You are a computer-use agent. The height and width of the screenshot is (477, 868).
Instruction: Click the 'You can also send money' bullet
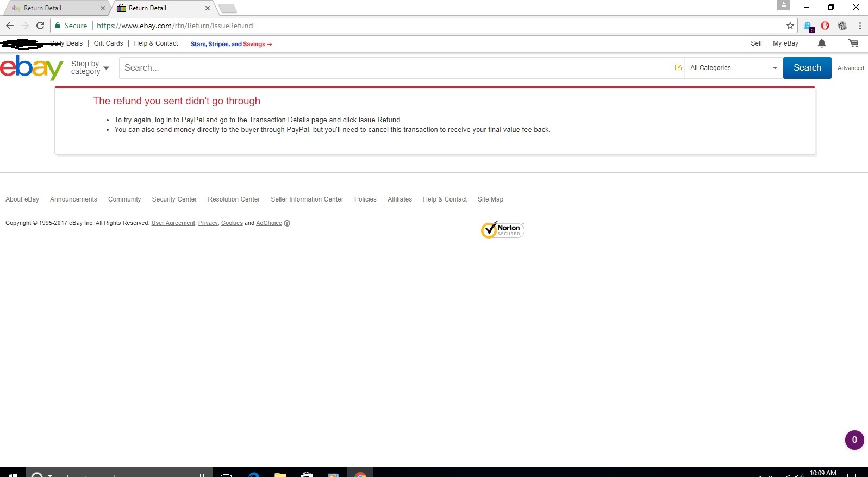tap(332, 130)
